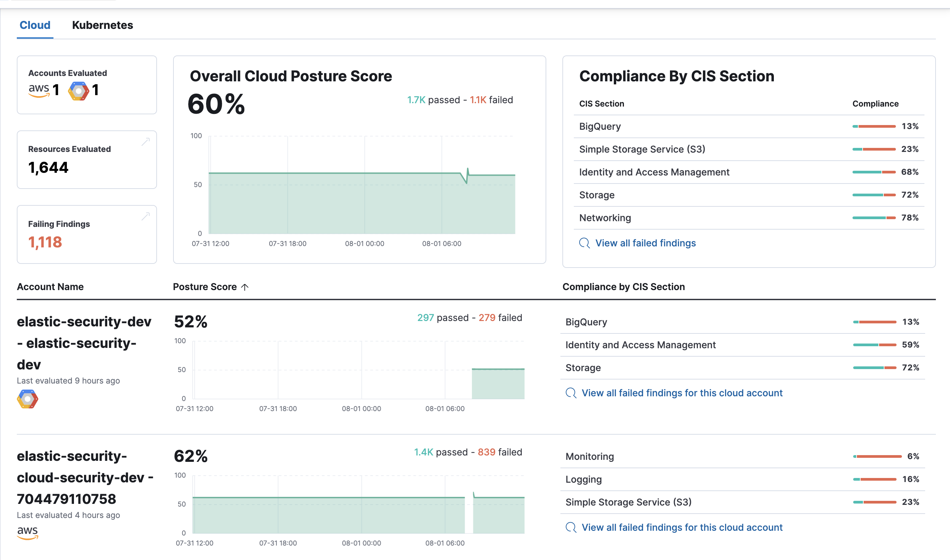Click 1.4K passed findings count
This screenshot has height=560, width=950.
423,452
